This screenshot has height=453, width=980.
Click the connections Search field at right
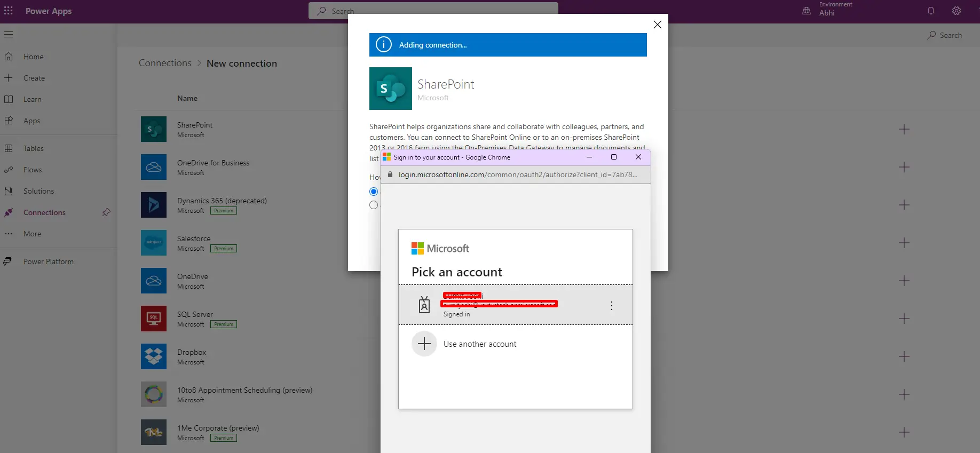[945, 35]
